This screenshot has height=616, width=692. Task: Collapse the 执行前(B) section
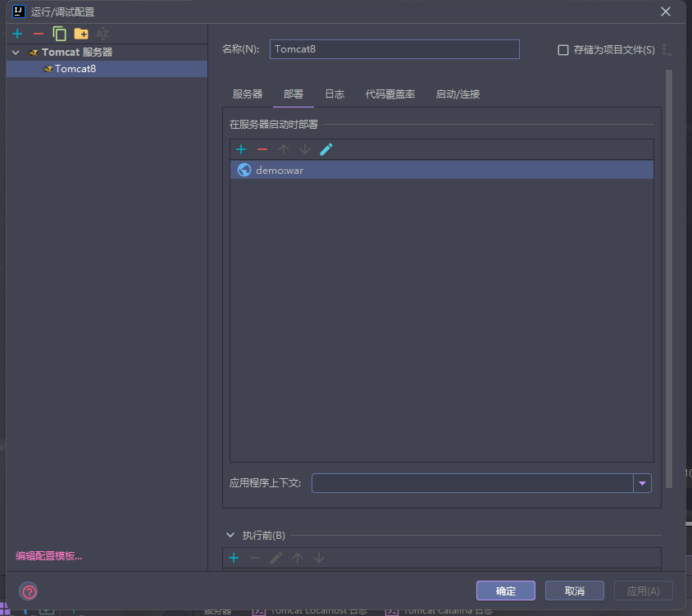[230, 535]
